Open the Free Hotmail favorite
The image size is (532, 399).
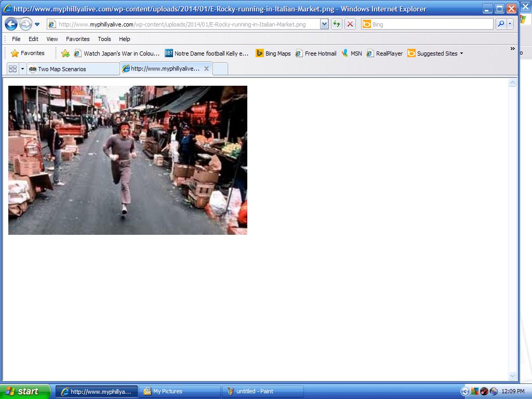pos(316,54)
